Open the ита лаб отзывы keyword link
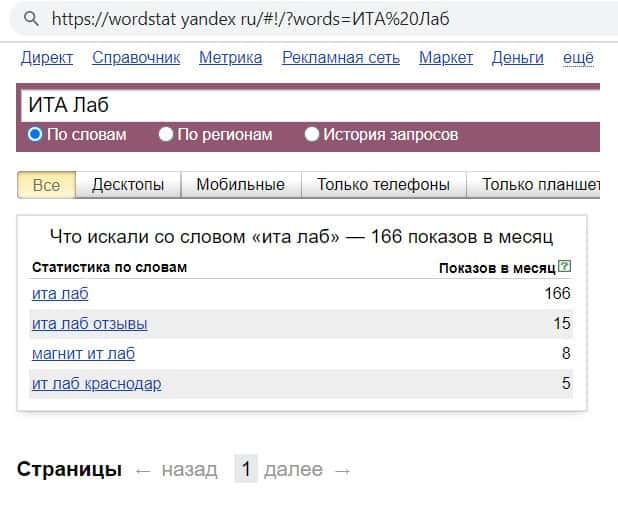Image resolution: width=618 pixels, height=505 pixels. click(x=89, y=324)
